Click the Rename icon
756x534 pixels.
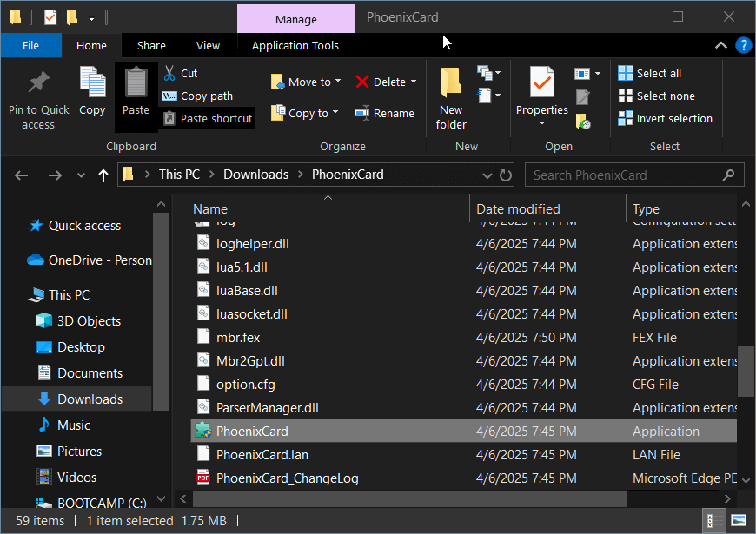[362, 113]
